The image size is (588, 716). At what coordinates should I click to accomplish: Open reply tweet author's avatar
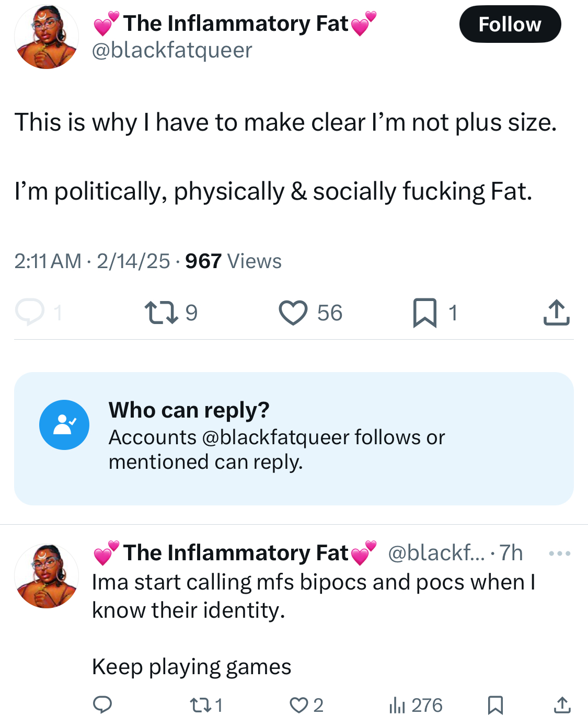47,576
